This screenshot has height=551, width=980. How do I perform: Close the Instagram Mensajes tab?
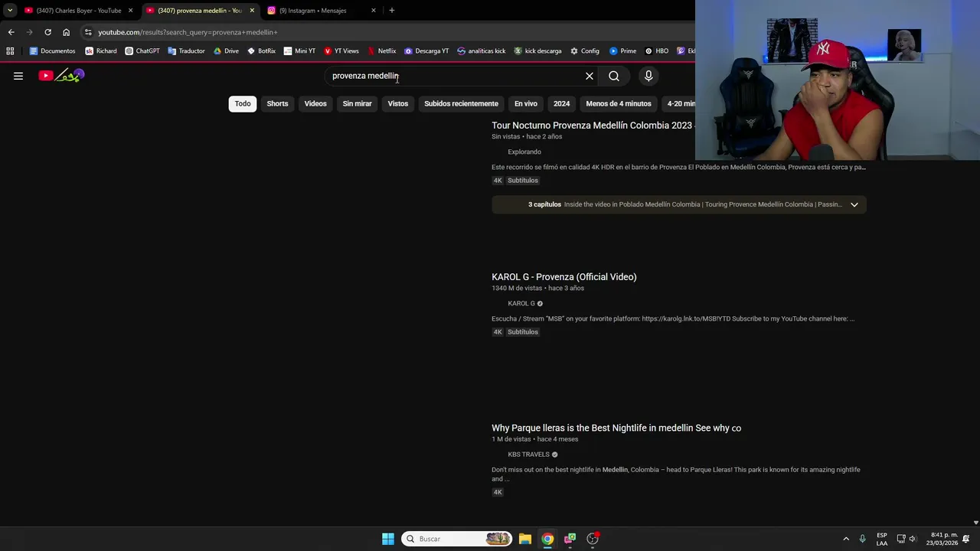pyautogui.click(x=374, y=10)
